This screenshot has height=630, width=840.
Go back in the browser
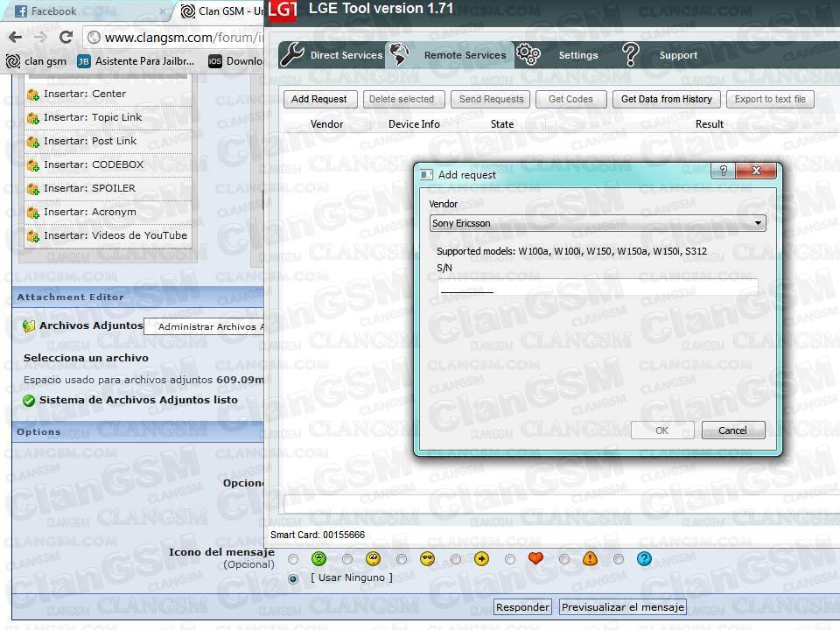pos(16,37)
